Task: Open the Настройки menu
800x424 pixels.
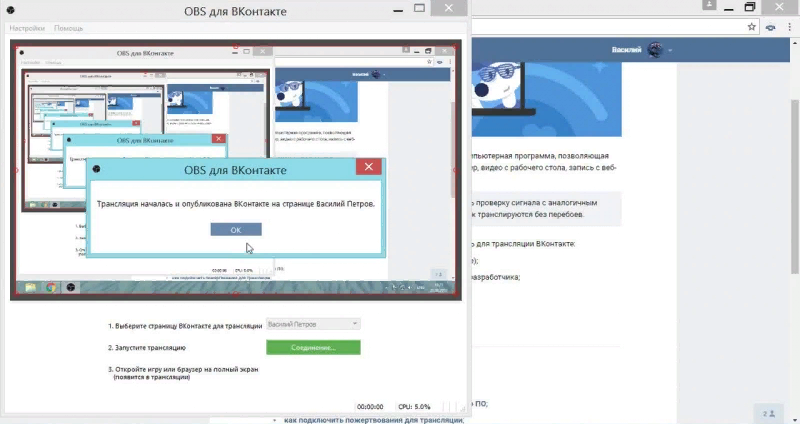Action: tap(27, 28)
